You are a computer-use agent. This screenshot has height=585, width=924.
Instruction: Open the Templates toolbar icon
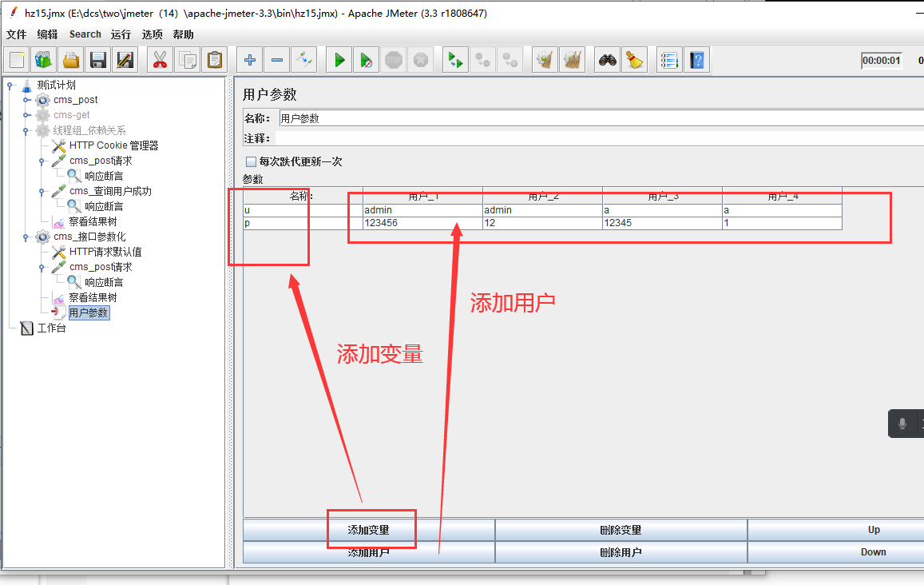[44, 60]
